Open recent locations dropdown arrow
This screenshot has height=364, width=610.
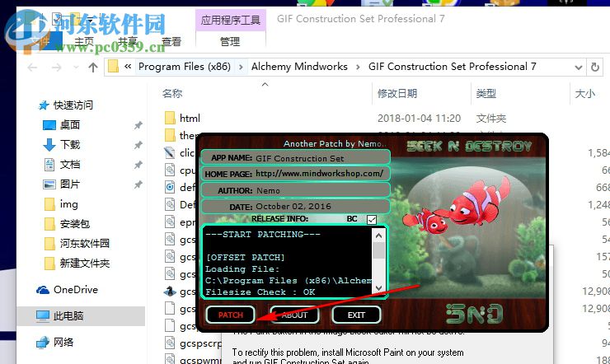pyautogui.click(x=76, y=68)
